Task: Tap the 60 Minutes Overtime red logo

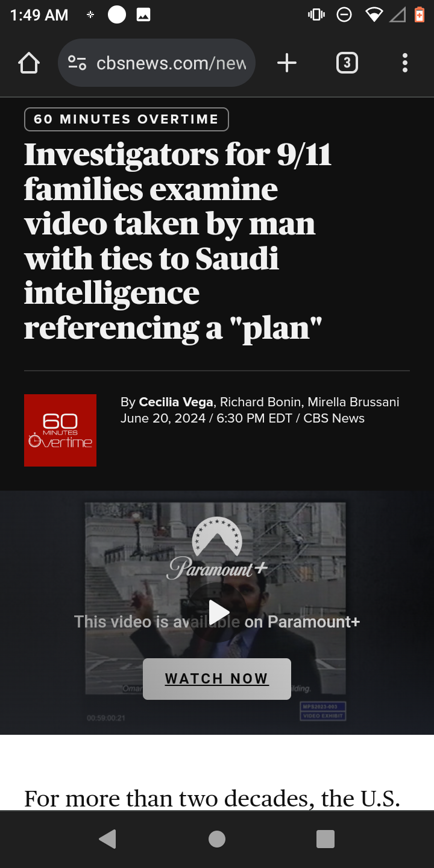Action: (x=60, y=430)
